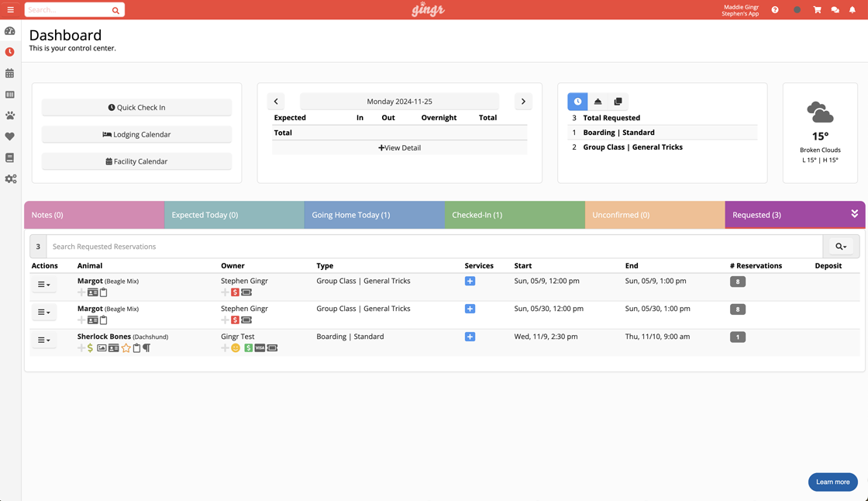Open the paw (animals) sidebar icon

[10, 116]
